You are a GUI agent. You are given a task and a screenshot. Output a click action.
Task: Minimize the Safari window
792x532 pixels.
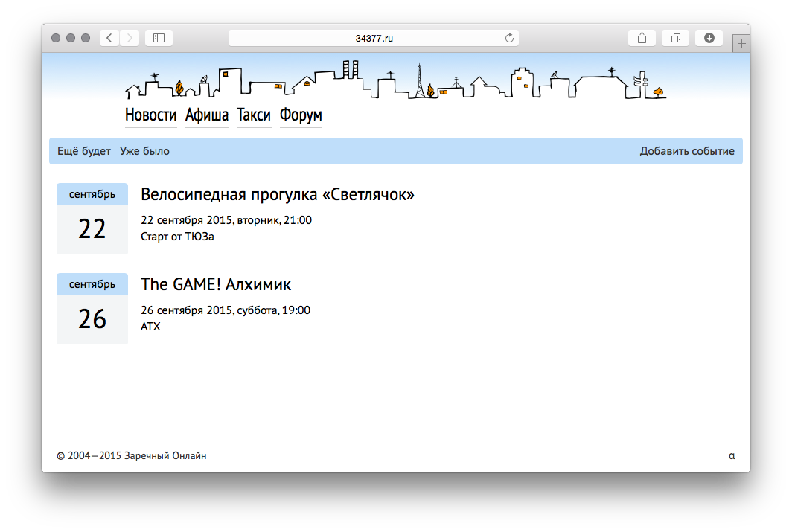(71, 38)
